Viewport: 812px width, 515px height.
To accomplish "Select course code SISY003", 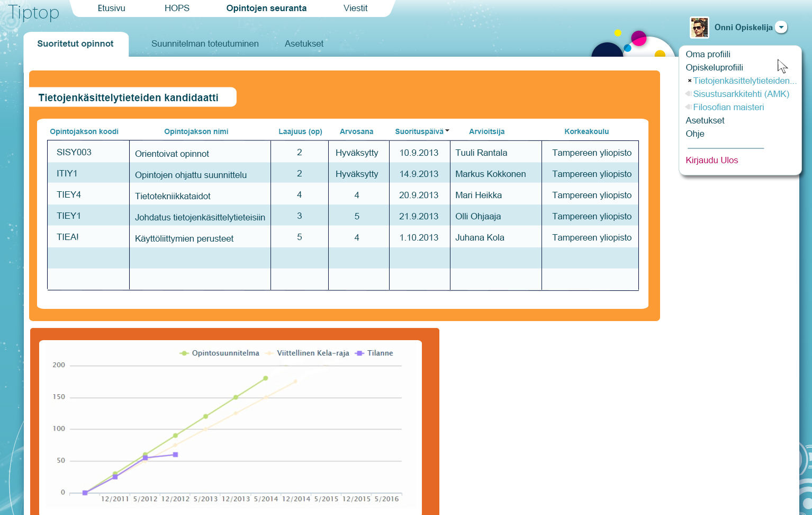I will click(74, 152).
